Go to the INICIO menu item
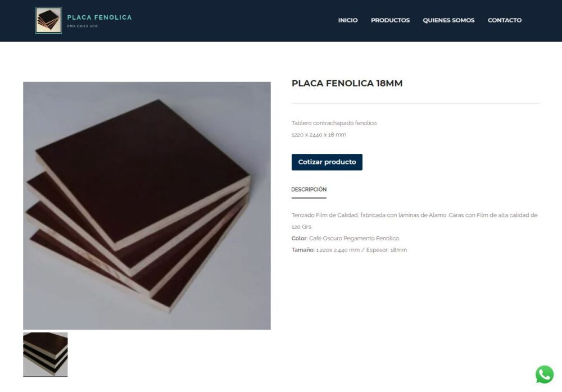The image size is (562, 392). (x=348, y=20)
